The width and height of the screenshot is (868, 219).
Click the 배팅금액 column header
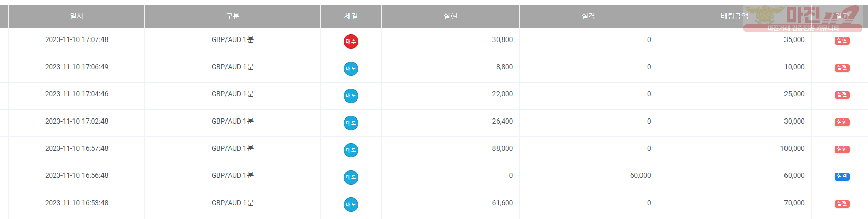click(734, 16)
